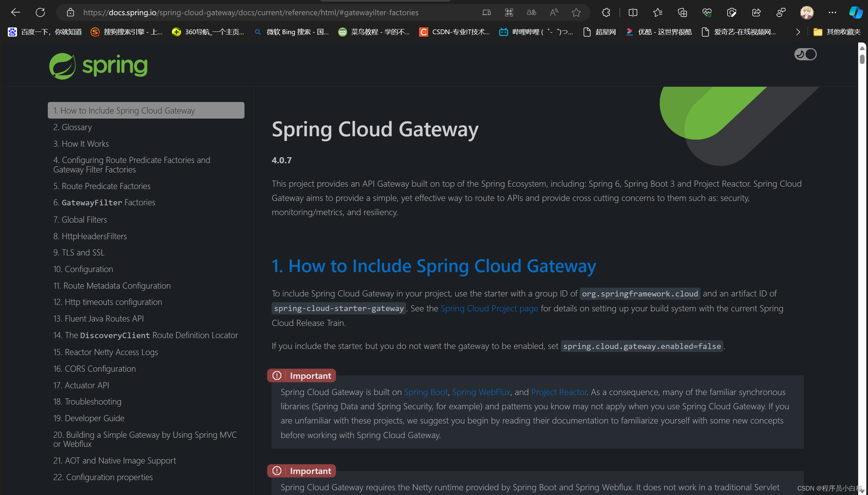The height and width of the screenshot is (495, 868).
Task: Go to Global Filters section
Action: click(x=80, y=220)
